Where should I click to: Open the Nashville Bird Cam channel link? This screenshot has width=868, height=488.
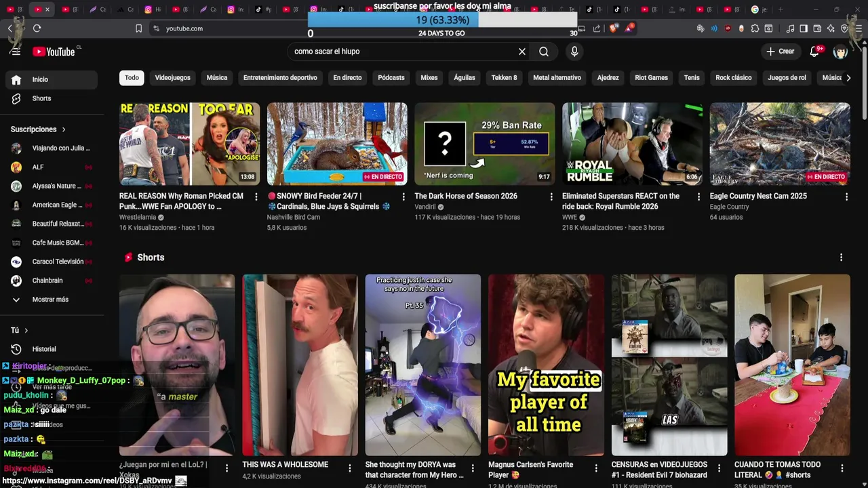[294, 218]
